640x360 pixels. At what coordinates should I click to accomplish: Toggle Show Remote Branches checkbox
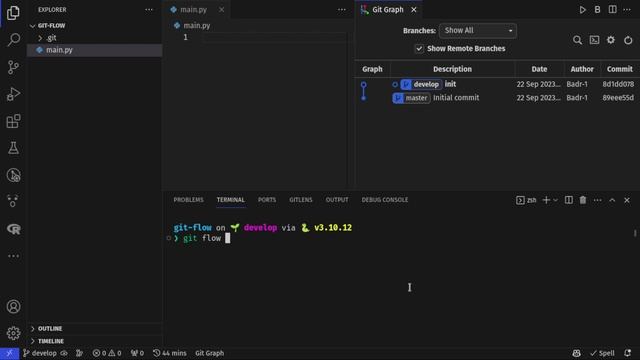419,49
